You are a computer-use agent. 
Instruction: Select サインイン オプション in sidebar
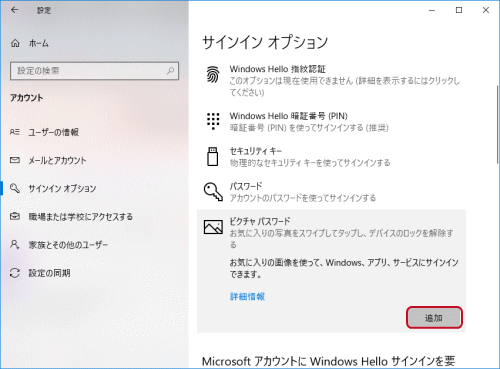94,188
